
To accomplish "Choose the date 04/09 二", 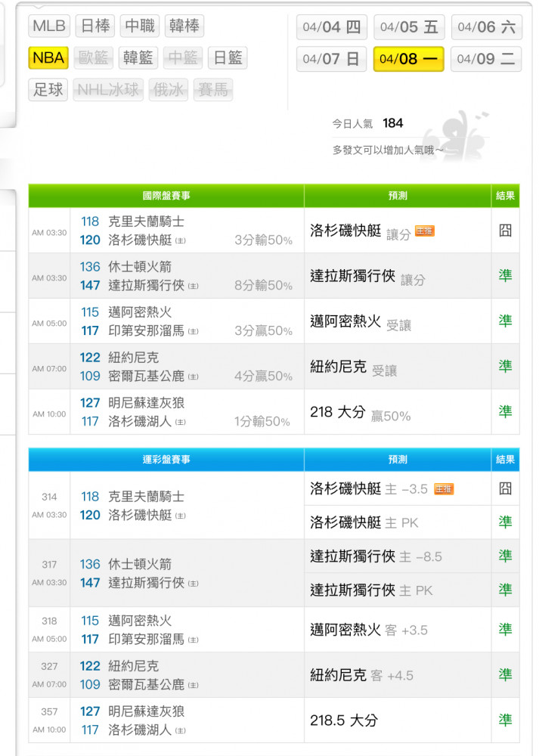I will coord(486,59).
